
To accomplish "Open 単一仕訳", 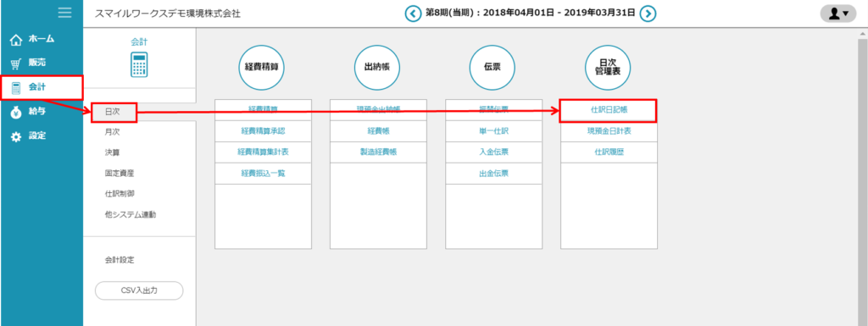I will tap(493, 131).
